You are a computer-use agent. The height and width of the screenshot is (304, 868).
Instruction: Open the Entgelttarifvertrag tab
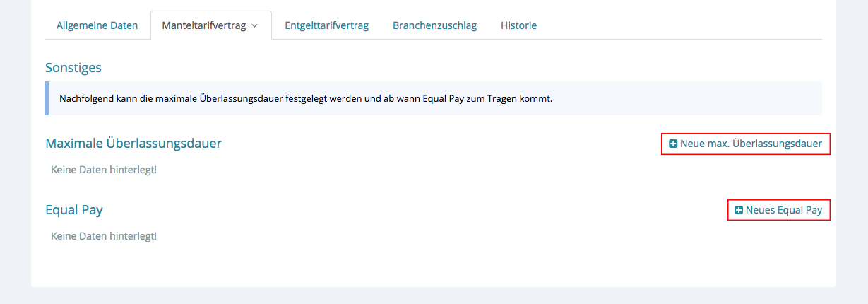point(326,25)
